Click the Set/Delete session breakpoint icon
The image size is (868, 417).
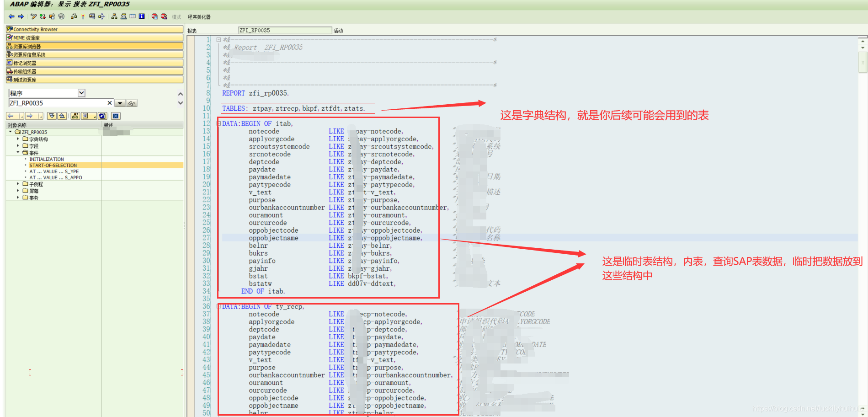[154, 16]
